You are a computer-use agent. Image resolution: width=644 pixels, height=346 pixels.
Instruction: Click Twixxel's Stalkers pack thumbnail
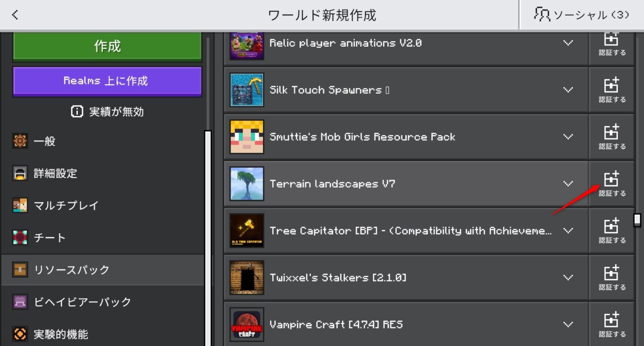point(247,278)
